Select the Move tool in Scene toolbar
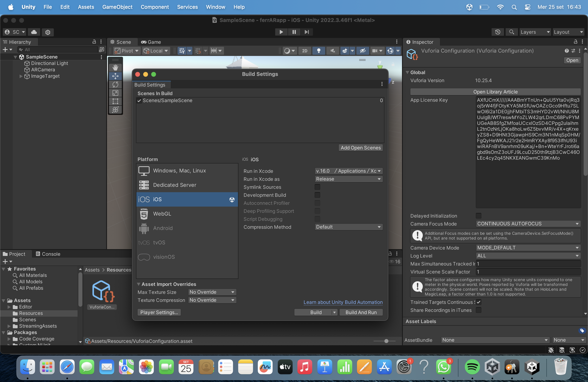The width and height of the screenshot is (588, 382). click(115, 76)
